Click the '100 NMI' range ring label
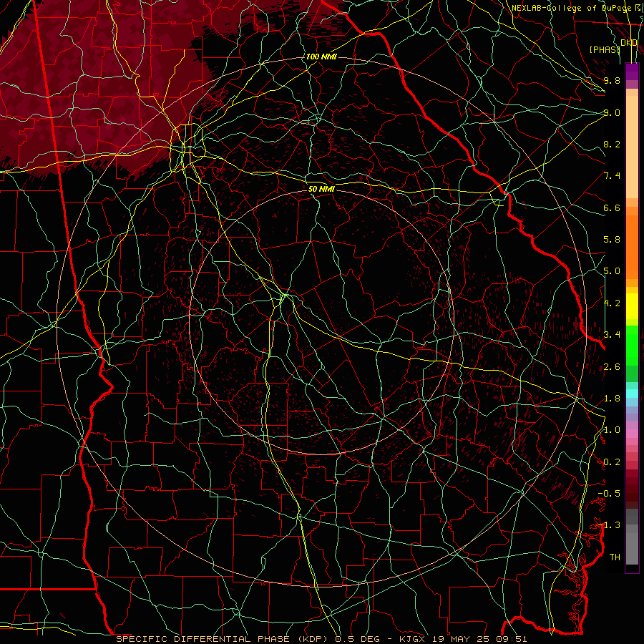This screenshot has width=644, height=644. (x=321, y=57)
